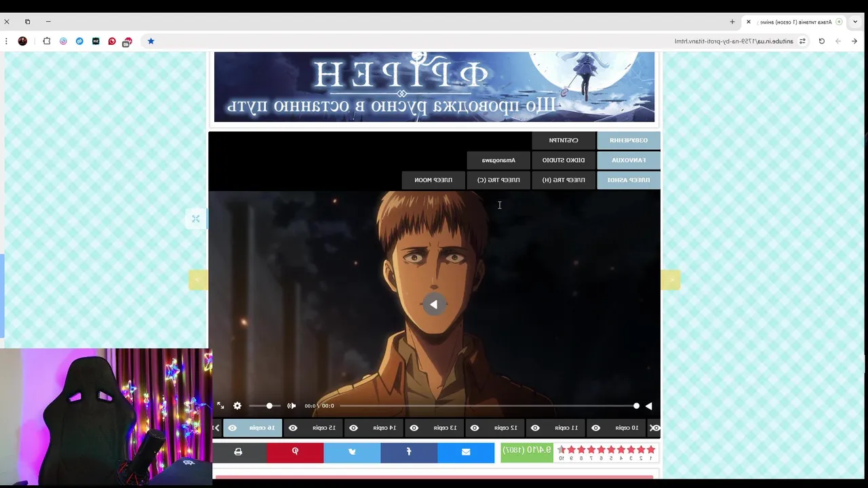Open the Frieren banner advertisement

point(434,87)
